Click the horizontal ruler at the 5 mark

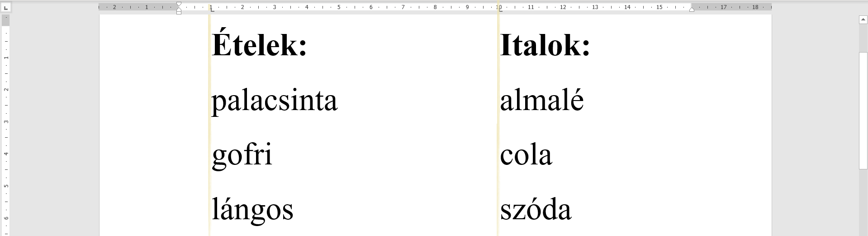tap(339, 7)
